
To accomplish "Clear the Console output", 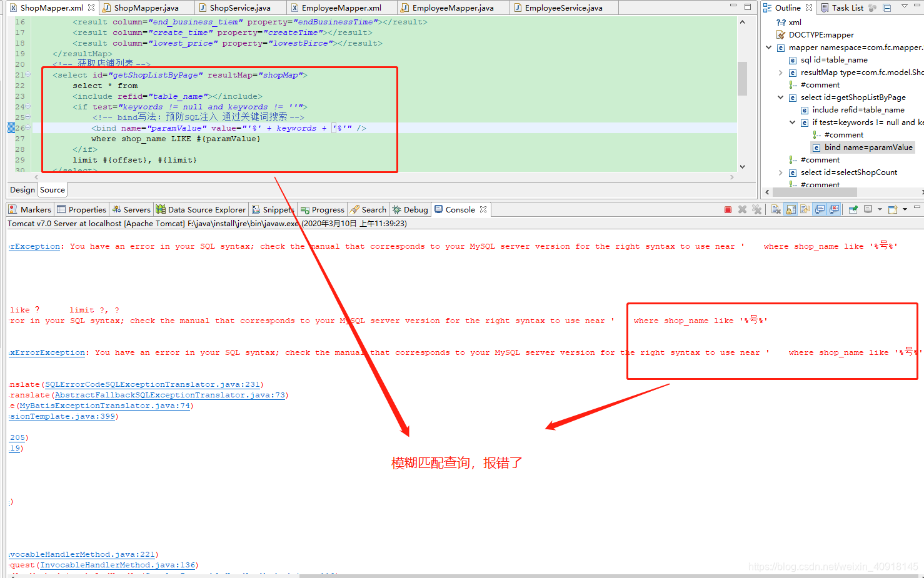I will 776,209.
